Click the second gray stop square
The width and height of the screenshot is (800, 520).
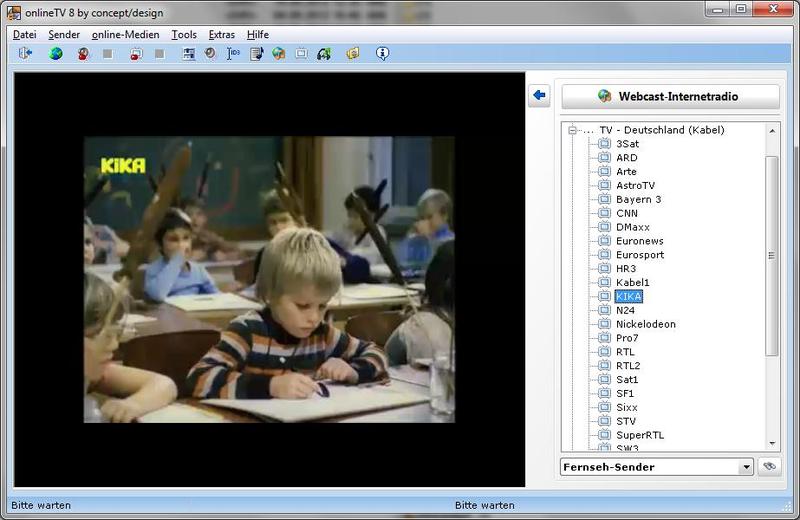tap(160, 54)
